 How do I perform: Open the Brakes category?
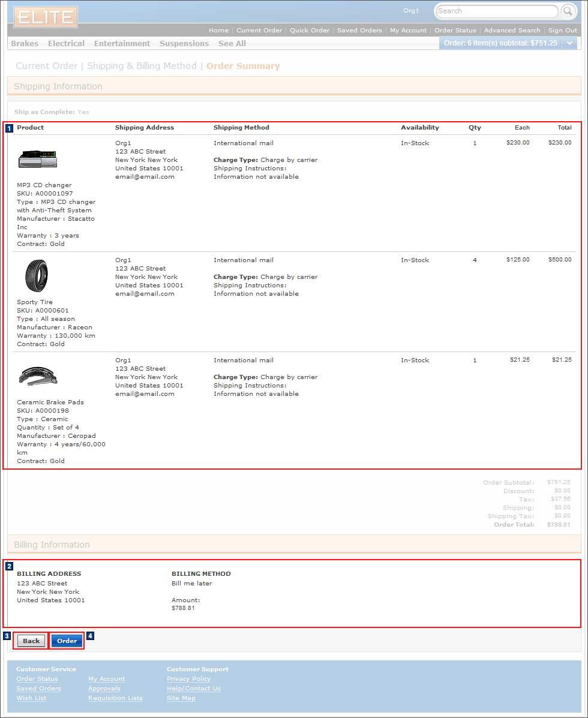pyautogui.click(x=23, y=43)
